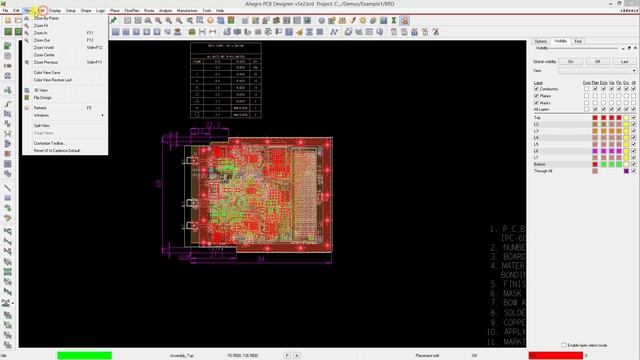Pin the Visibility panel with the pin icon

coord(623,48)
